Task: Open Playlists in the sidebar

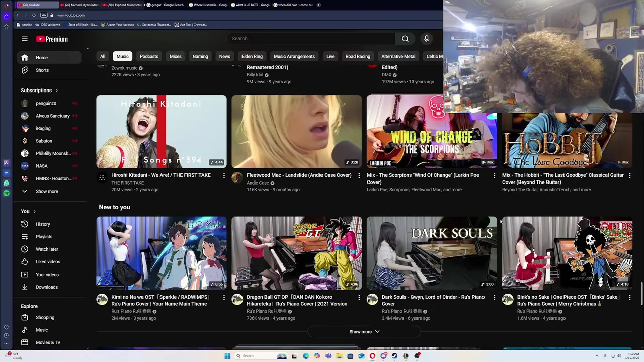Action: (x=49, y=237)
